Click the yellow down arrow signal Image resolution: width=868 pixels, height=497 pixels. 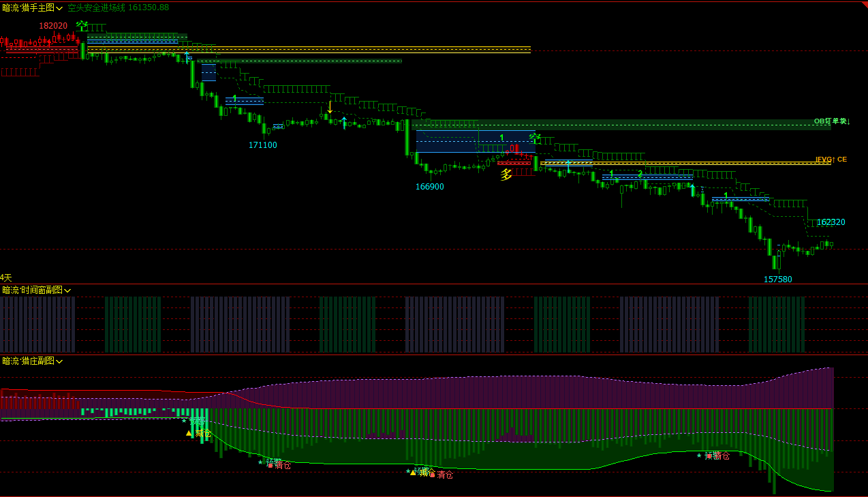[330, 107]
